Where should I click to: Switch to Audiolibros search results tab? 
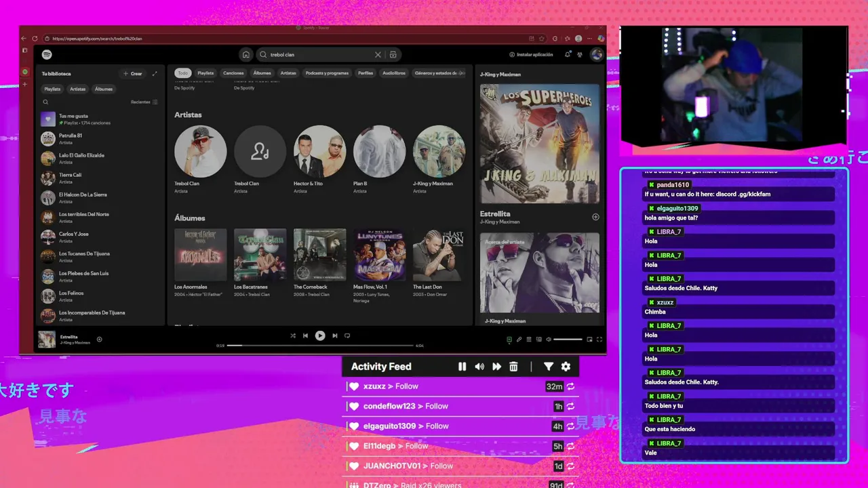[x=394, y=73]
